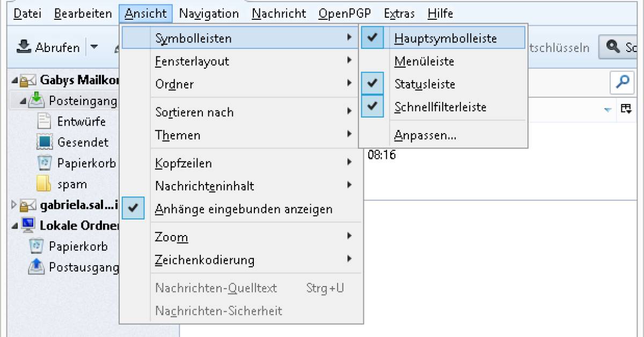Click the Entwürfe drafts page icon

pyautogui.click(x=44, y=121)
